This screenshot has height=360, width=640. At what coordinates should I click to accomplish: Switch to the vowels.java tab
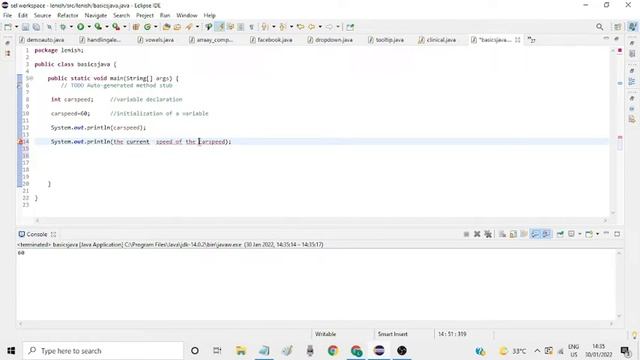pyautogui.click(x=156, y=40)
